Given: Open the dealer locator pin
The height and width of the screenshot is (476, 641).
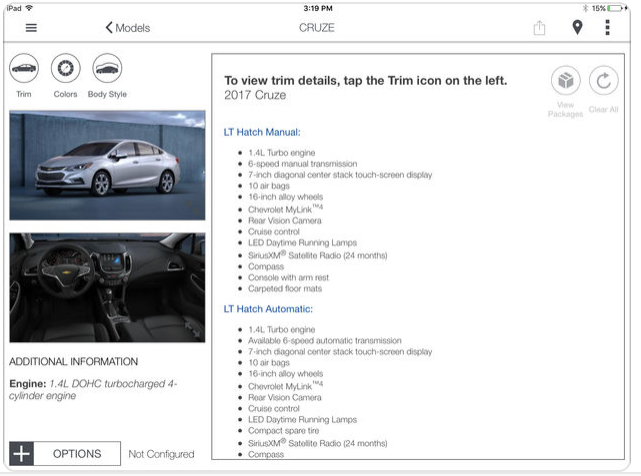Looking at the screenshot, I should pos(577,27).
